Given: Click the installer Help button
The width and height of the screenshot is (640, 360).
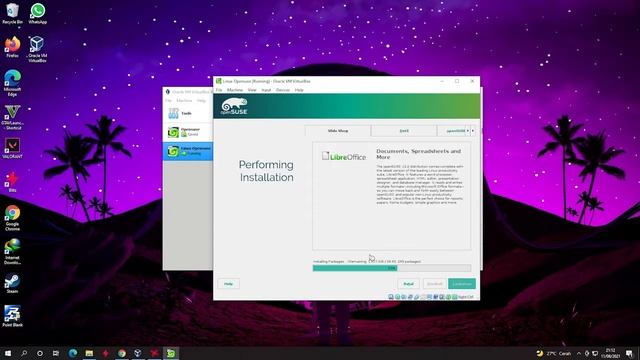Looking at the screenshot, I should (228, 284).
